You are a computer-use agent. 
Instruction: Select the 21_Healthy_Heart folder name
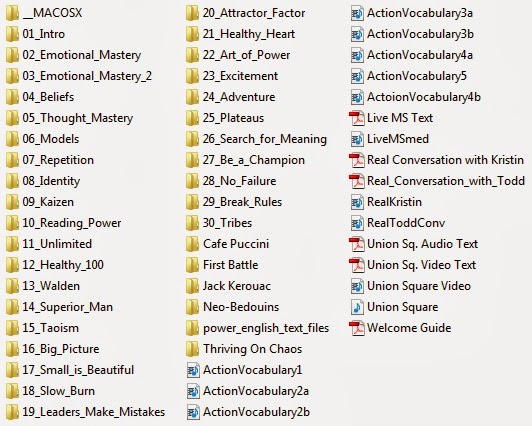(249, 34)
